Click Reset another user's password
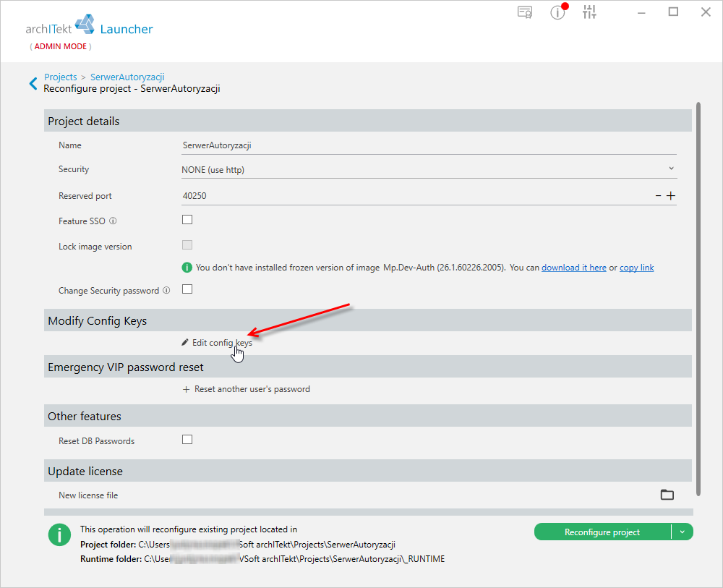 252,389
